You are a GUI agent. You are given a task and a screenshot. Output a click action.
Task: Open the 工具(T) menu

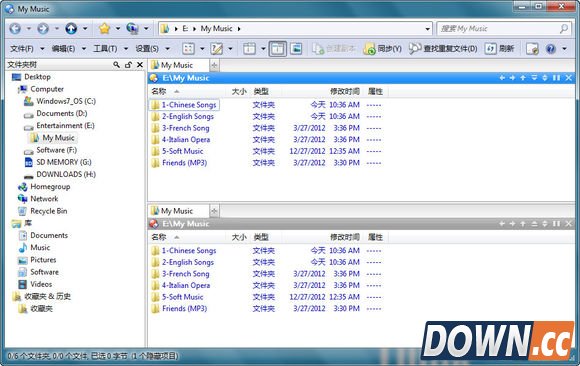coord(105,48)
